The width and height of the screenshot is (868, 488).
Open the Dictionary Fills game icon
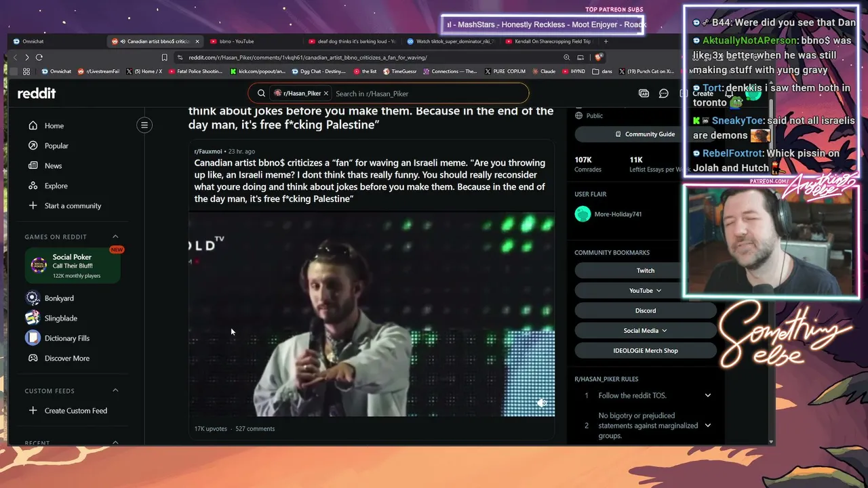33,338
